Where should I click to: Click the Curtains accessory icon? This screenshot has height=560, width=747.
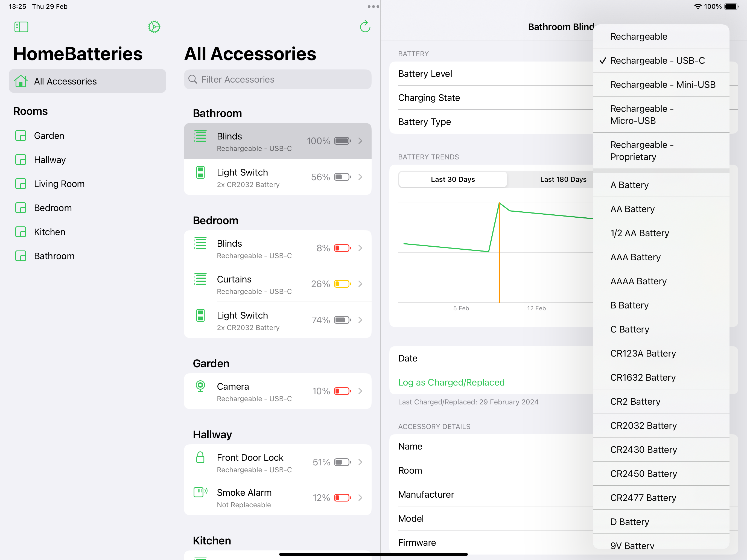pyautogui.click(x=200, y=279)
